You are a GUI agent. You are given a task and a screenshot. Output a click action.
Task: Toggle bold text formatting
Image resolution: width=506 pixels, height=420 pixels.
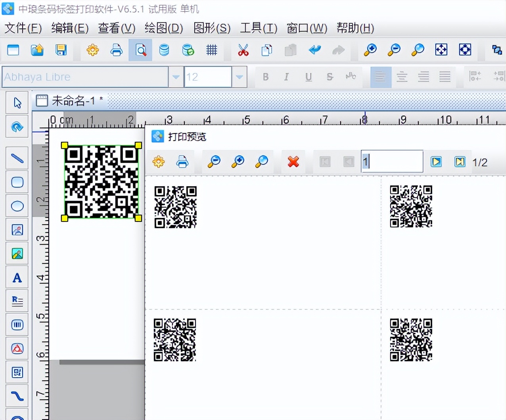click(x=266, y=77)
